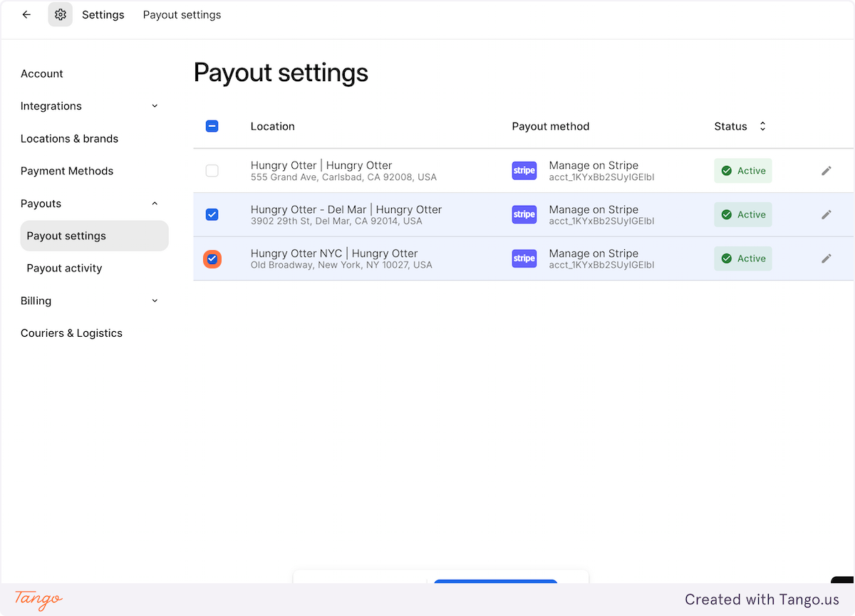Check the Hungry Otter Carlsbad row checkbox

coord(212,170)
